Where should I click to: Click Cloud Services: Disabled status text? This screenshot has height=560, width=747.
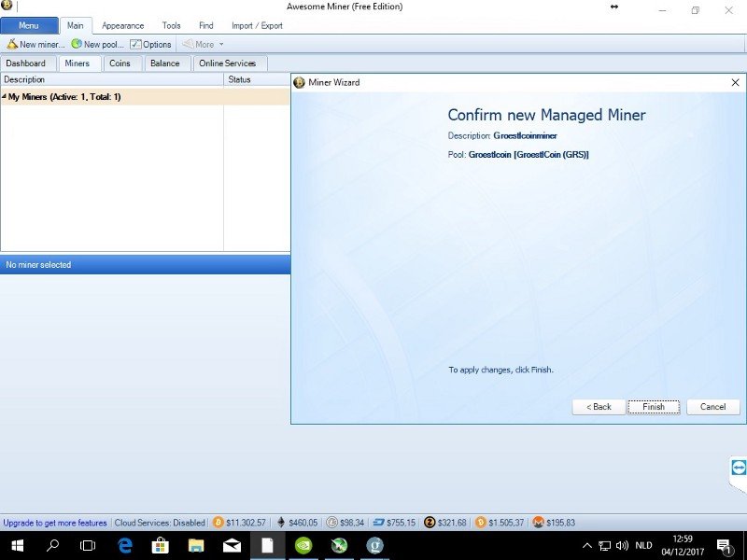(160, 523)
